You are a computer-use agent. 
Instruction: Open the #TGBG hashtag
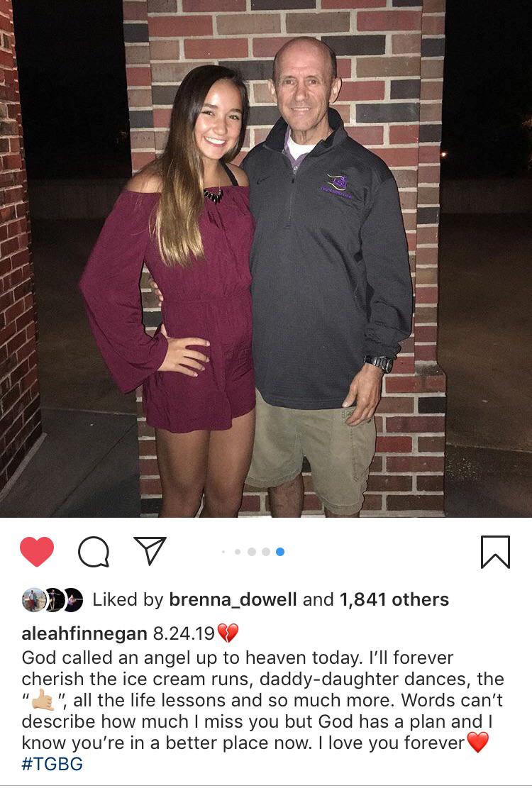coord(52,763)
